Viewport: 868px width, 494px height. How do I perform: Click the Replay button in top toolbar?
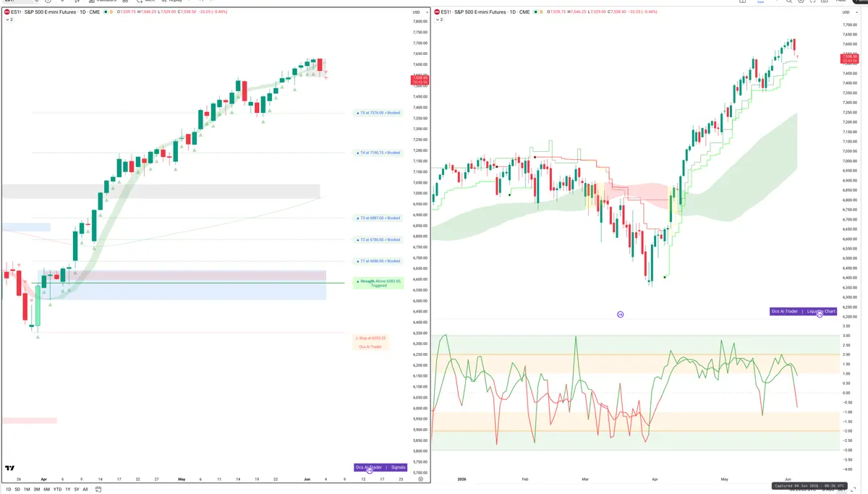[174, 1]
